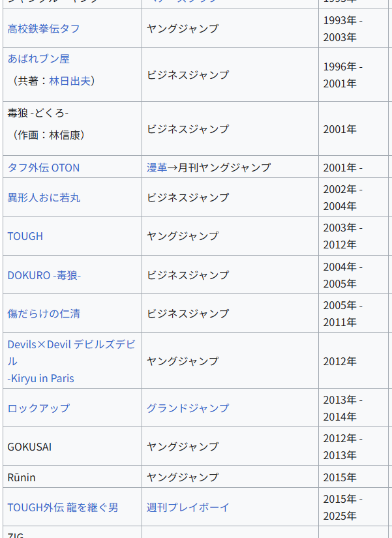Click the 週刊プレイボーイ magazine link
The image size is (392, 538).
[188, 507]
